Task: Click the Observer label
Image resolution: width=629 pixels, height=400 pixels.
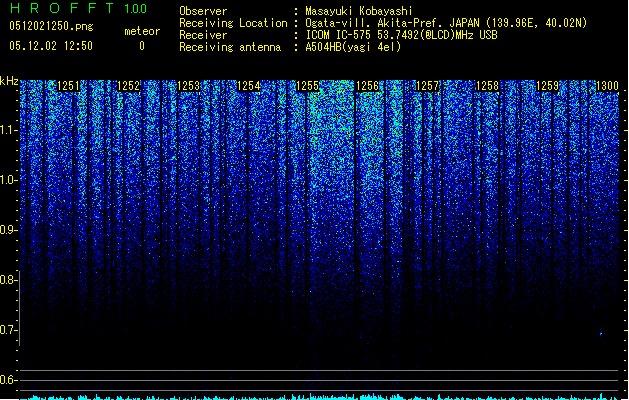Action: point(203,11)
